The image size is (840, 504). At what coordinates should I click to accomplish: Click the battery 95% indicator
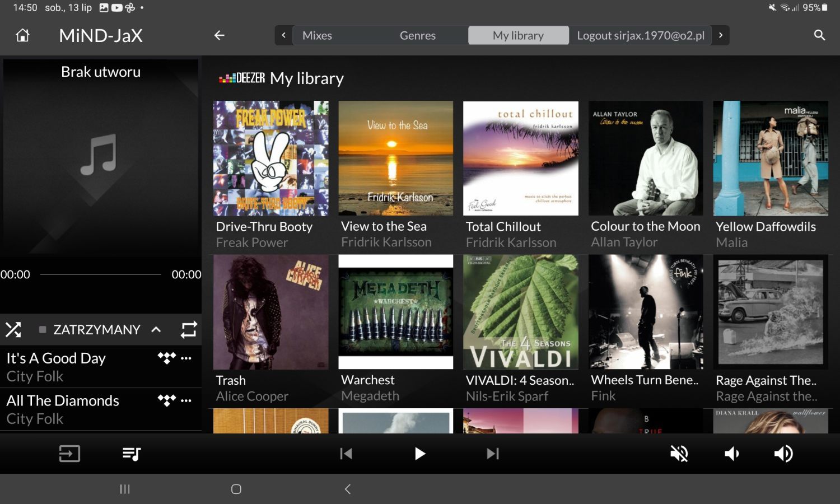pos(815,8)
